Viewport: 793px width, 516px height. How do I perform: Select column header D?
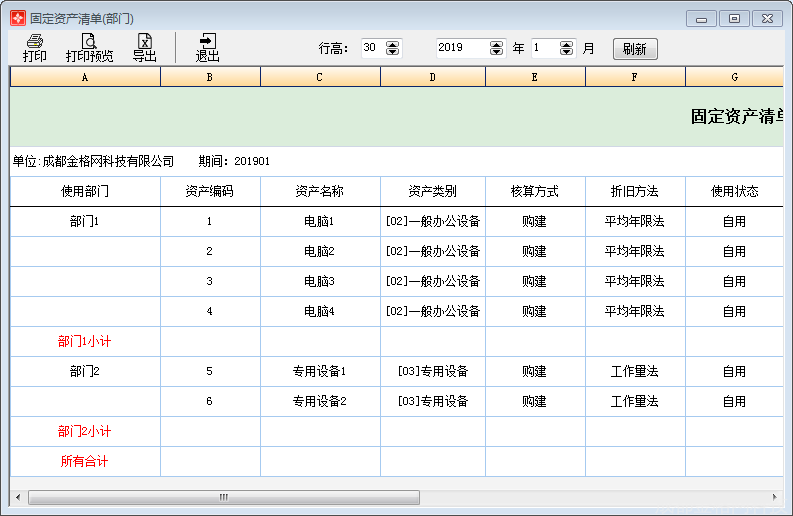(x=433, y=77)
